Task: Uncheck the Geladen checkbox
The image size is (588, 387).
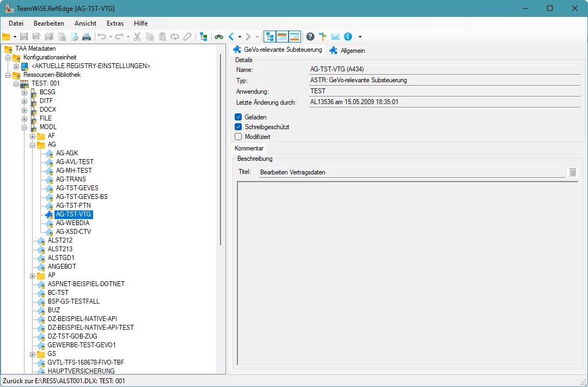Action: tap(238, 117)
